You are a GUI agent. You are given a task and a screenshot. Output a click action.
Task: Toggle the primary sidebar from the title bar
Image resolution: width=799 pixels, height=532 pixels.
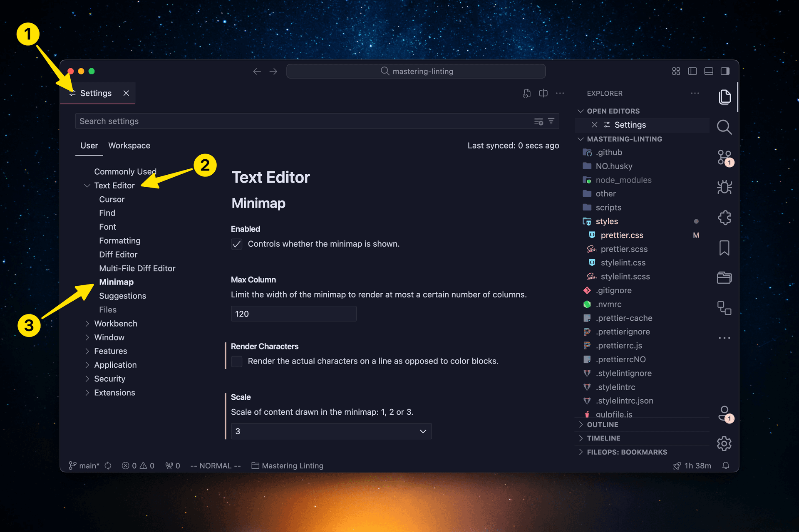pyautogui.click(x=692, y=71)
